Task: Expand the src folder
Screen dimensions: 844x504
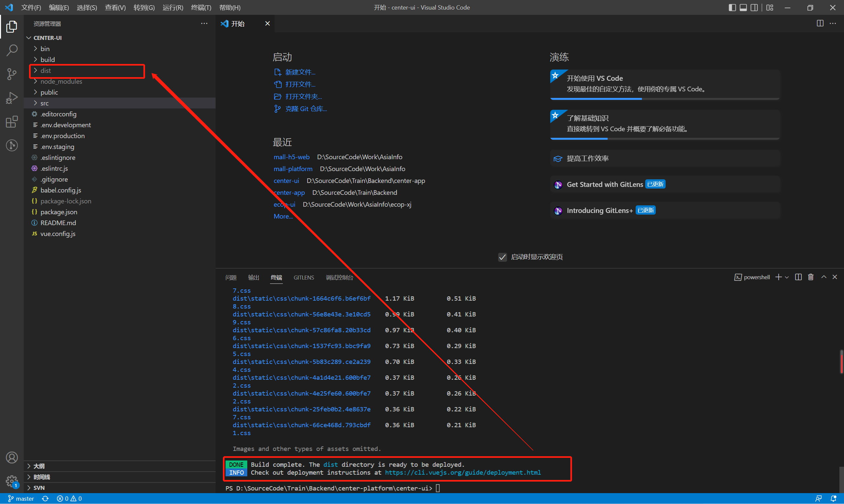Action: click(120, 103)
